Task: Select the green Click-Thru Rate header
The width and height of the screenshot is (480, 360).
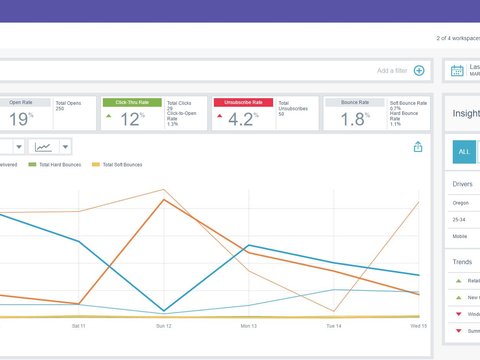Action: tap(132, 102)
